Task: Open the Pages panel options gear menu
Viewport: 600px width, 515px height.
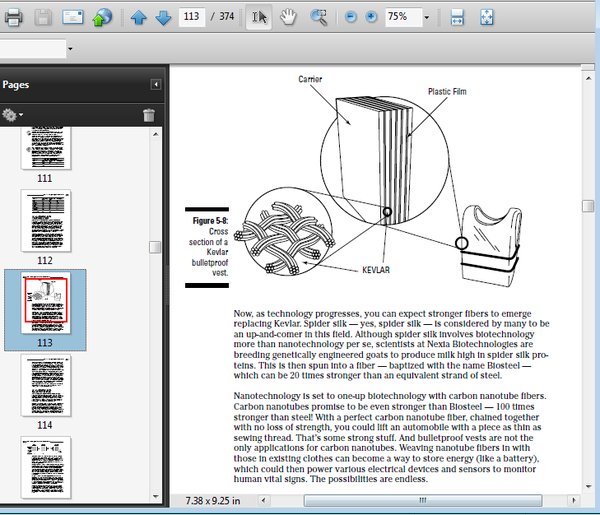Action: 13,115
